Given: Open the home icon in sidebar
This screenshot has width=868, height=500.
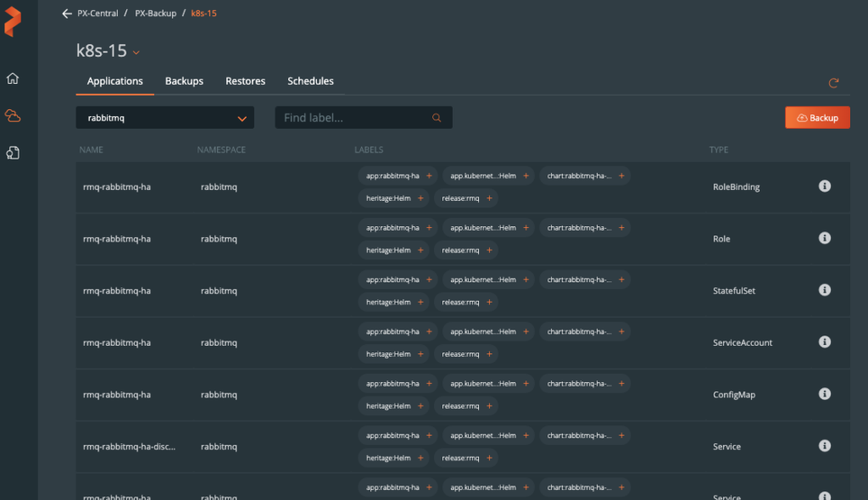Looking at the screenshot, I should [13, 79].
